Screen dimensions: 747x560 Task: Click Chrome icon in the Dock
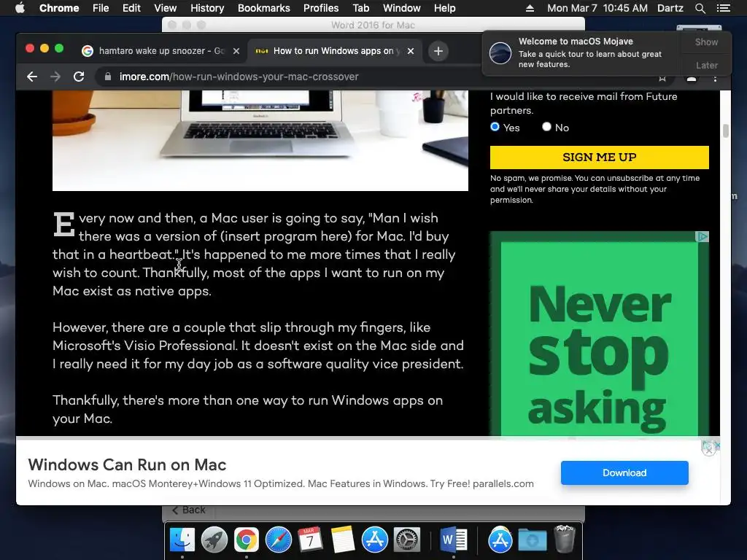pyautogui.click(x=246, y=540)
